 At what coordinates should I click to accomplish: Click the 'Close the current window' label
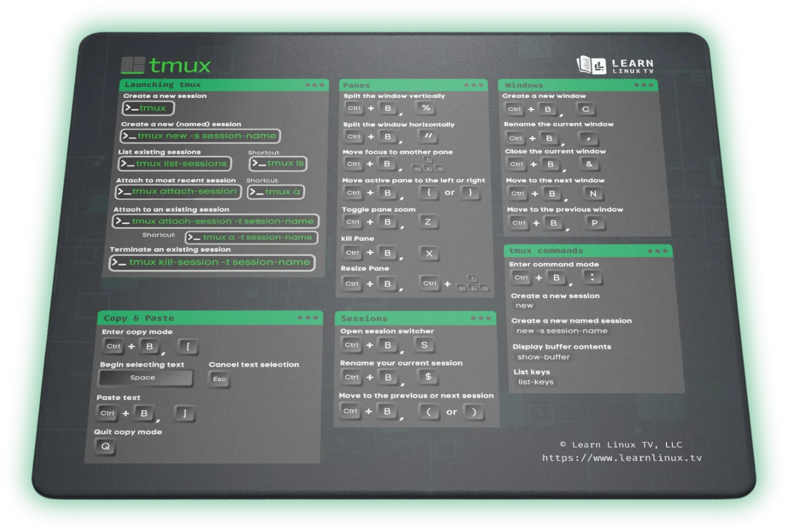tap(555, 151)
